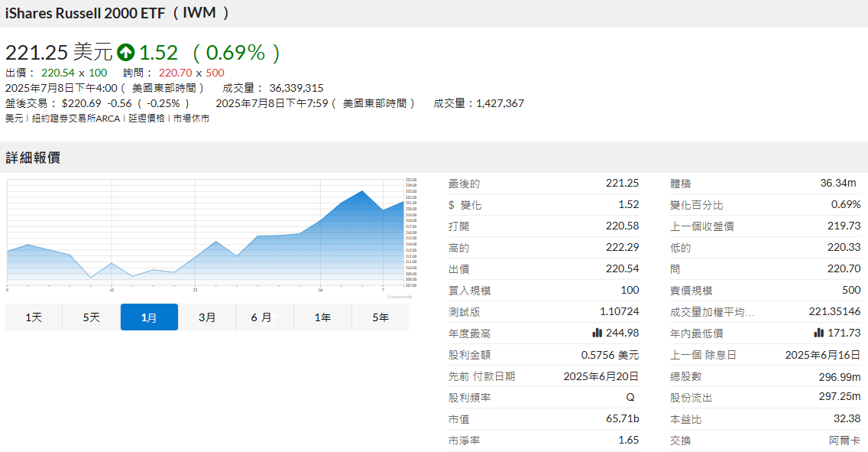The height and width of the screenshot is (452, 868).
Task: Click the 股利金額 value 0.5756 美元
Action: click(610, 355)
